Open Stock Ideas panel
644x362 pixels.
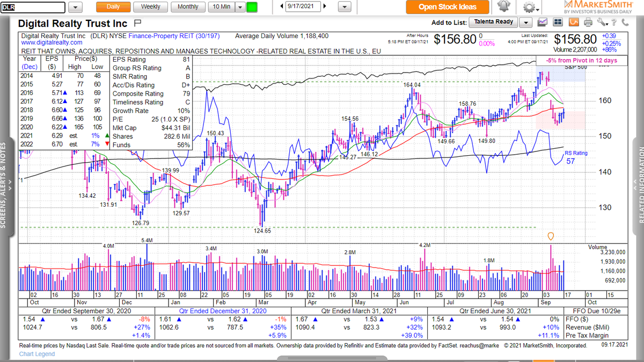pyautogui.click(x=448, y=7)
